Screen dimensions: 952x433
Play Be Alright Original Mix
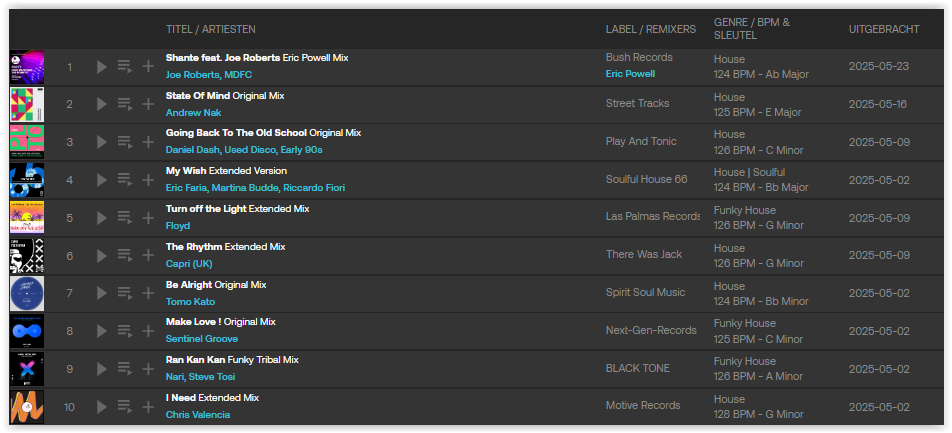(x=101, y=293)
